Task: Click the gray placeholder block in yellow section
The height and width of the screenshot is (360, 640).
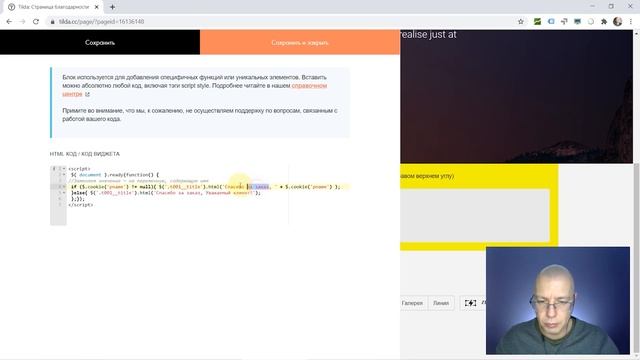Action: pyautogui.click(x=475, y=216)
